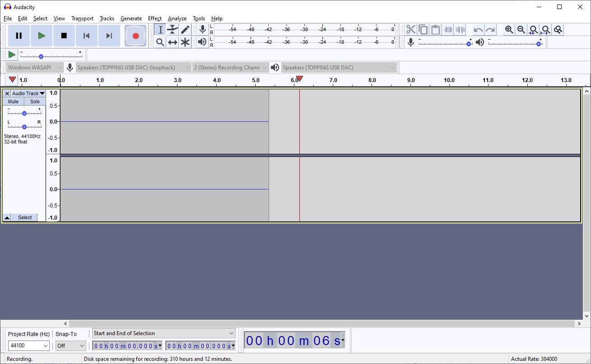The height and width of the screenshot is (364, 591).
Task: Click the recording volume slider handle
Action: [469, 44]
